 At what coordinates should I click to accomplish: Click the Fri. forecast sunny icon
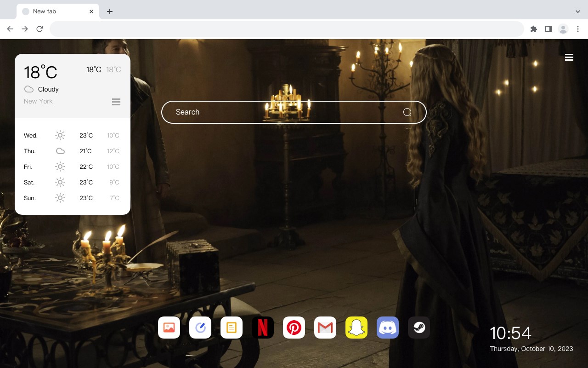60,167
